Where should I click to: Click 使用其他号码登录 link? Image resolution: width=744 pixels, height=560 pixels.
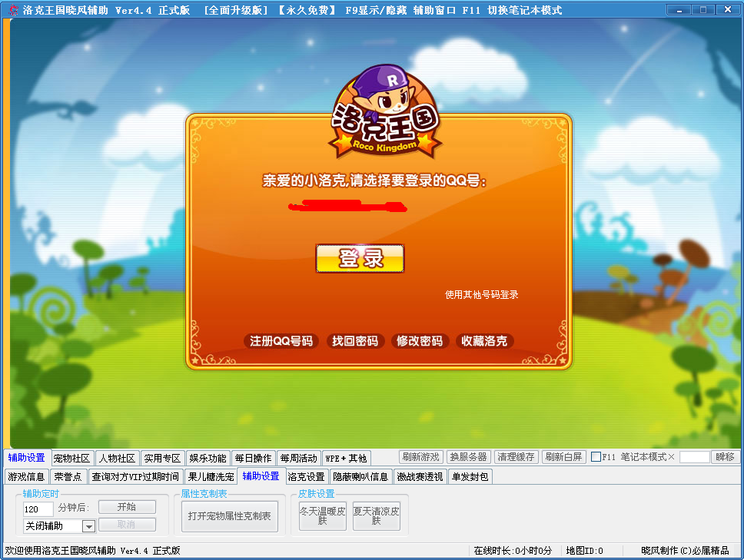pos(481,295)
